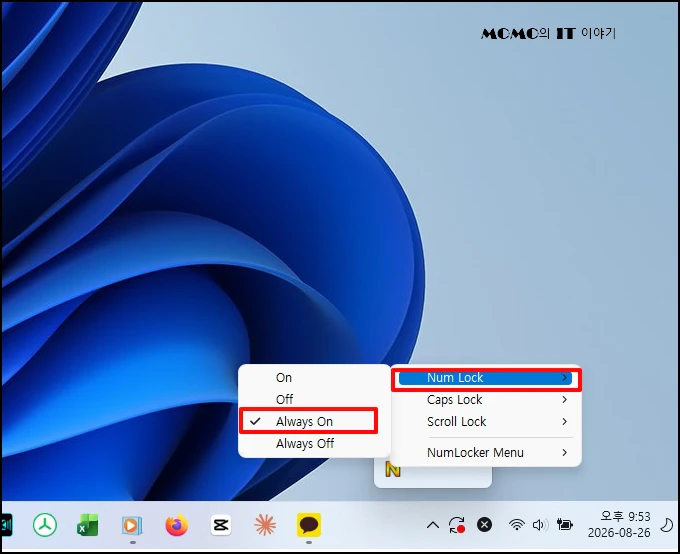
Task: Click the black X tray icon
Action: pyautogui.click(x=484, y=525)
